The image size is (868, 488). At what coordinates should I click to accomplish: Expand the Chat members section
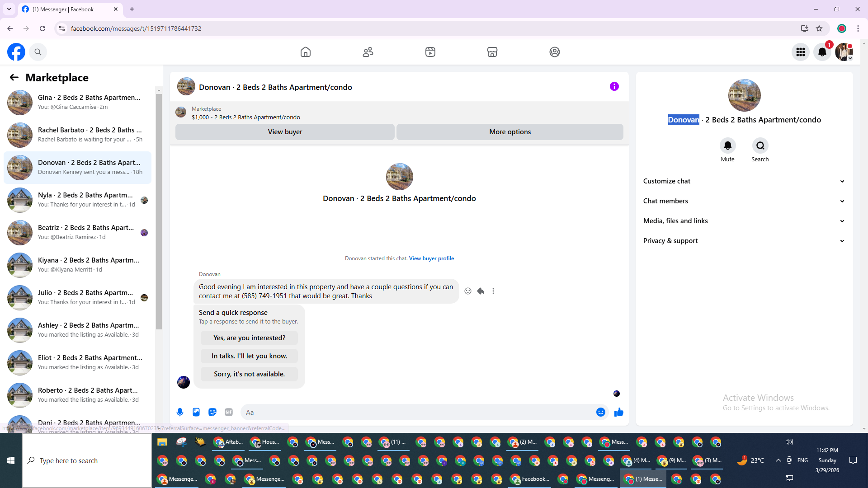[x=745, y=201]
